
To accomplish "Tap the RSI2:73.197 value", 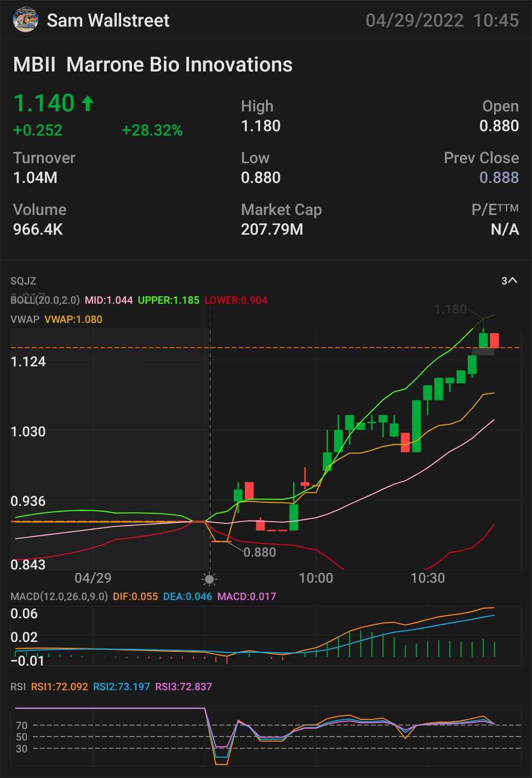I will pos(122,687).
